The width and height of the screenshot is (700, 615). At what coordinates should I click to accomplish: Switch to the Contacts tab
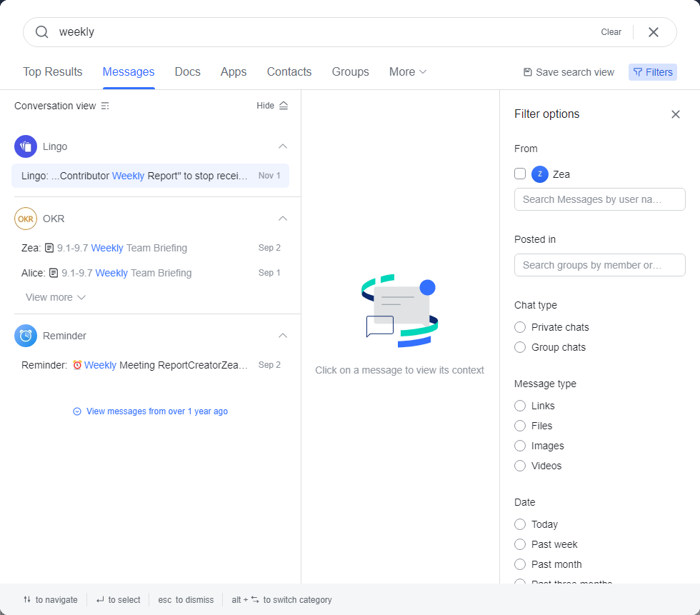click(289, 72)
